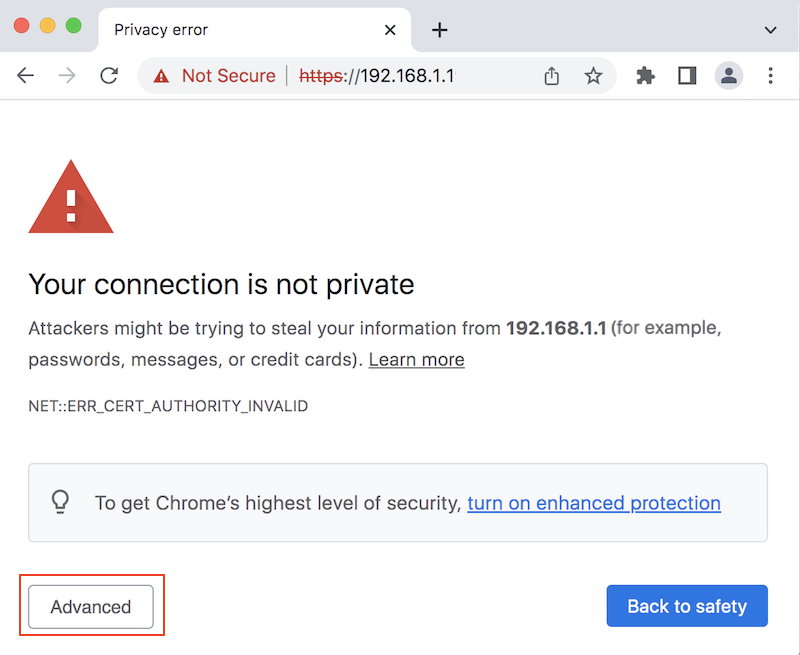800x655 pixels.
Task: Click the Not Secure label text
Action: click(228, 76)
